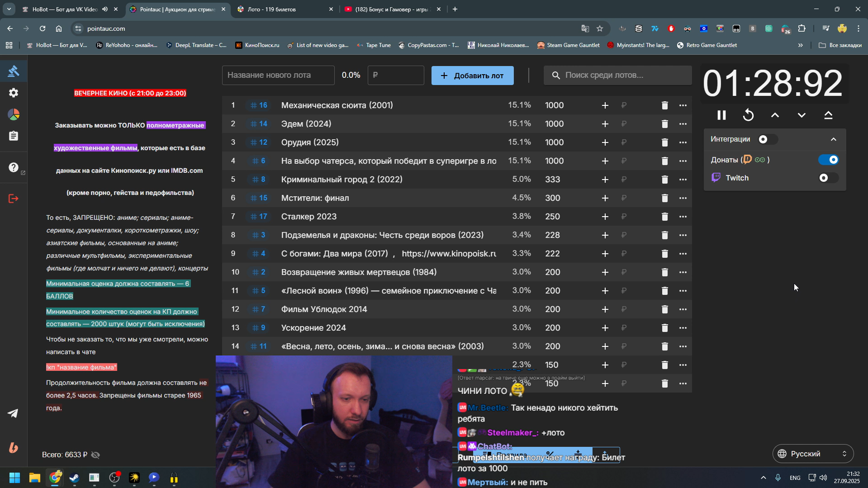Open the browser extensions puzzle icon

[x=802, y=28]
